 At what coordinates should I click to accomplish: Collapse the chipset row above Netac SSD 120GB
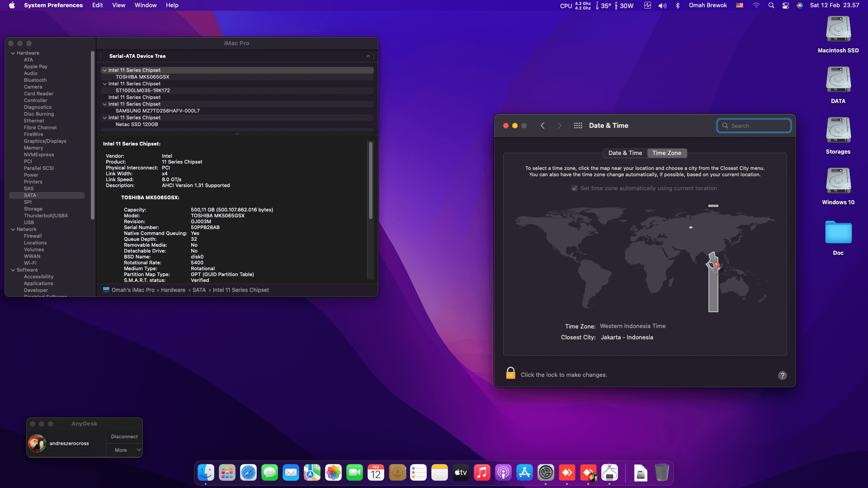coord(104,118)
